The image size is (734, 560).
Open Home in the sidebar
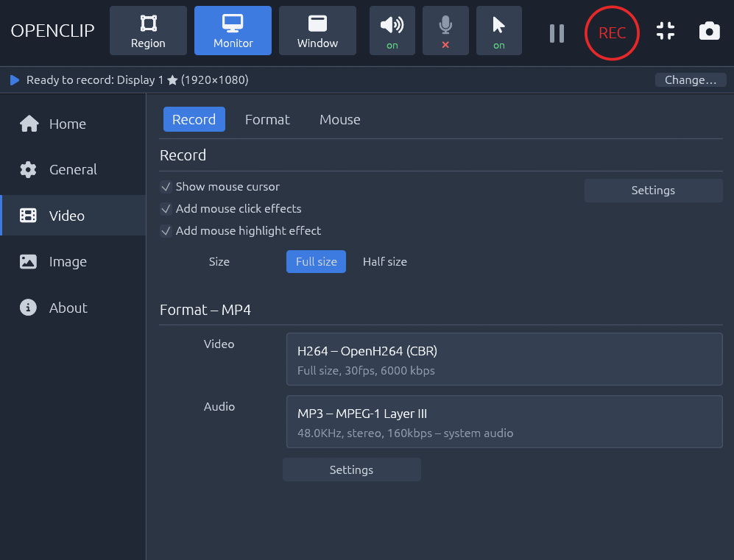point(73,124)
